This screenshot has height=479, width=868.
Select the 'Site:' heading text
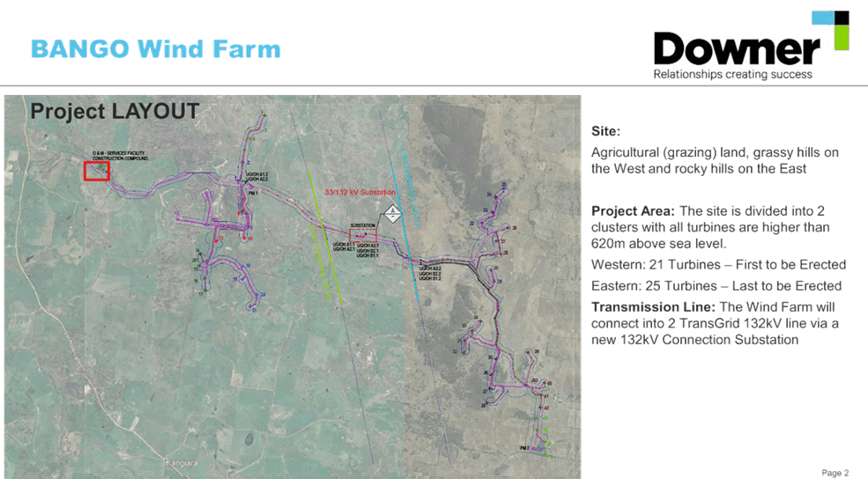[x=605, y=131]
